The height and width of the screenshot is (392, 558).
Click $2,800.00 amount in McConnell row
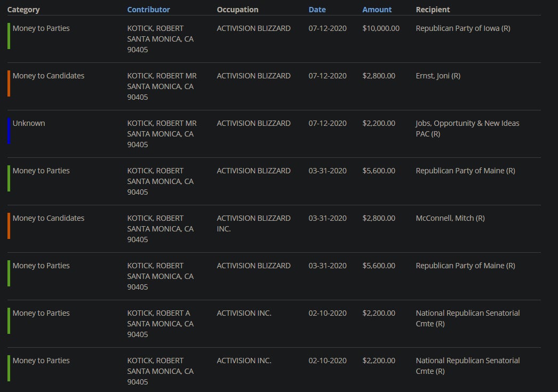pos(379,218)
